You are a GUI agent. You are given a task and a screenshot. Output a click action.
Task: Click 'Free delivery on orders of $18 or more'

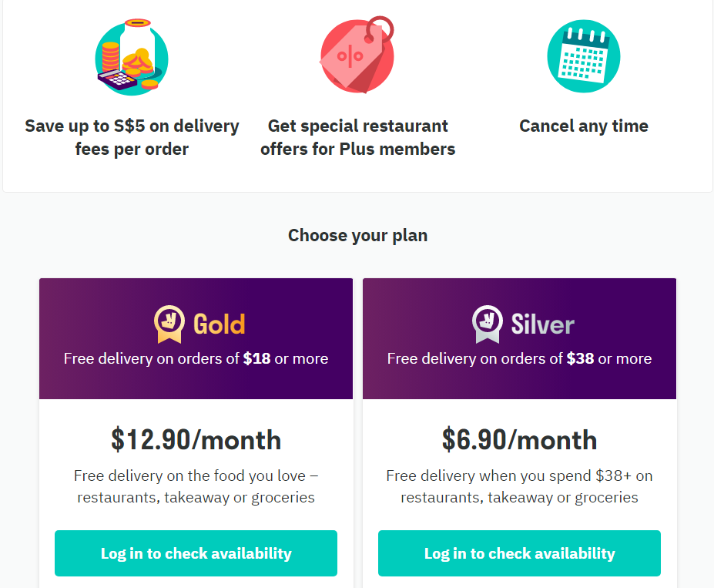coord(195,358)
